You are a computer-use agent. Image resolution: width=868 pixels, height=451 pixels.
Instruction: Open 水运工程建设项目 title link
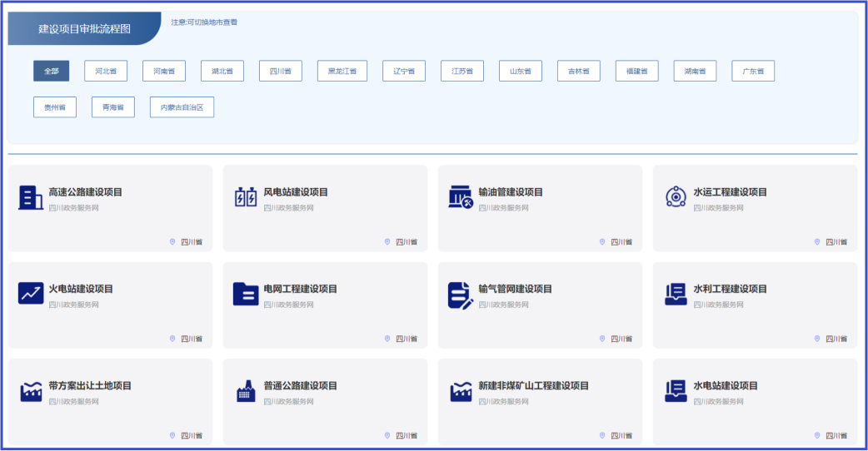point(731,192)
